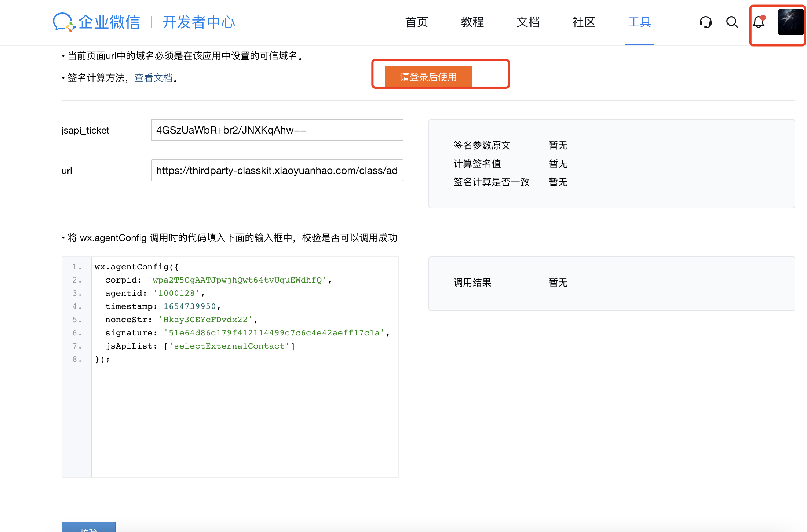The height and width of the screenshot is (532, 807).
Task: Click the agentid value '1000128'
Action: click(x=177, y=293)
